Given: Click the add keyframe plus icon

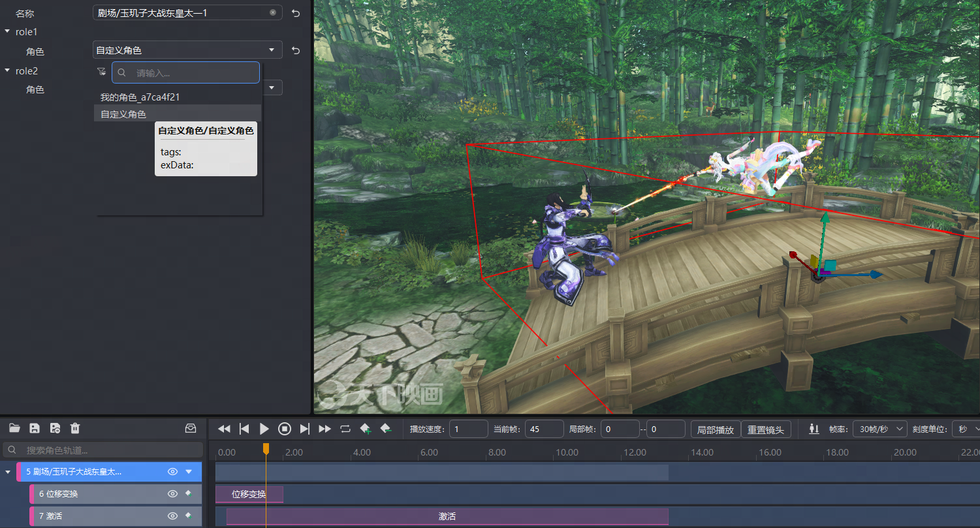Looking at the screenshot, I should click(366, 429).
